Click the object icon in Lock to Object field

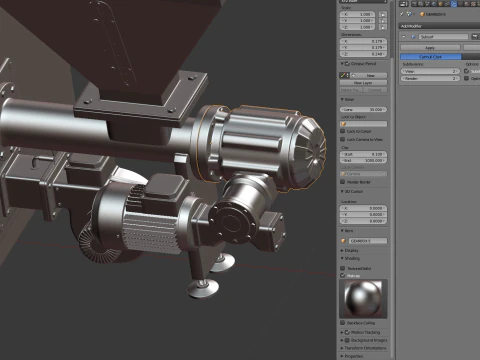tap(344, 124)
